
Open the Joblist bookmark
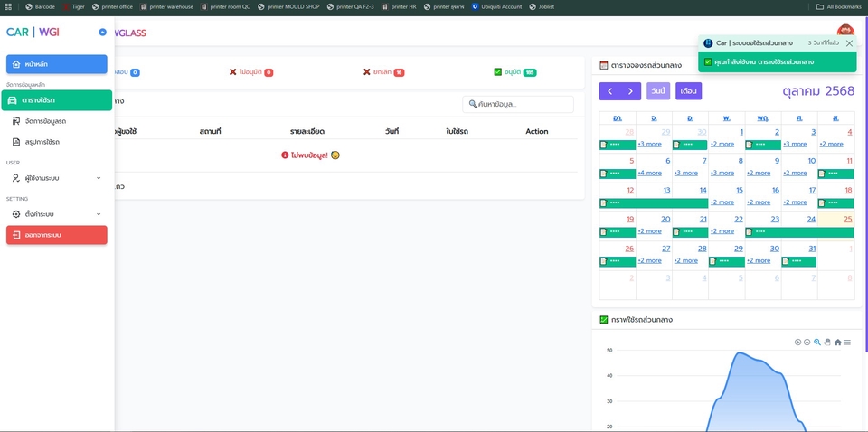tap(541, 6)
